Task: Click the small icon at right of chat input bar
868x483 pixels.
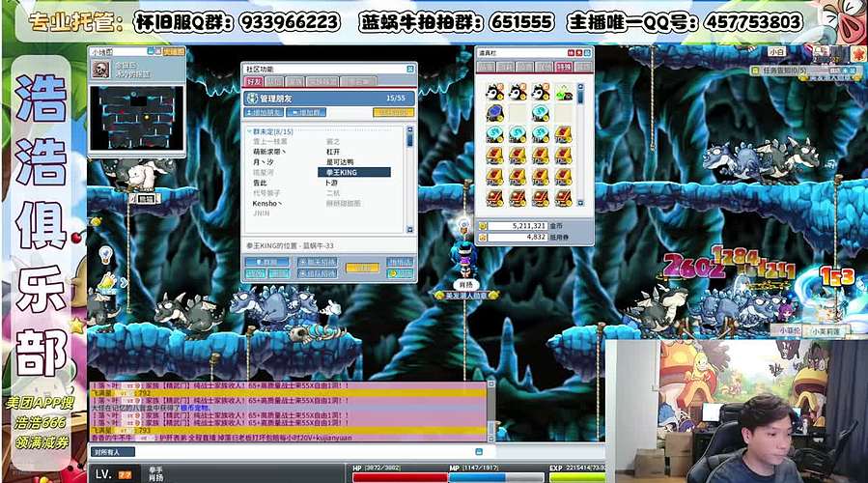Action: point(479,451)
